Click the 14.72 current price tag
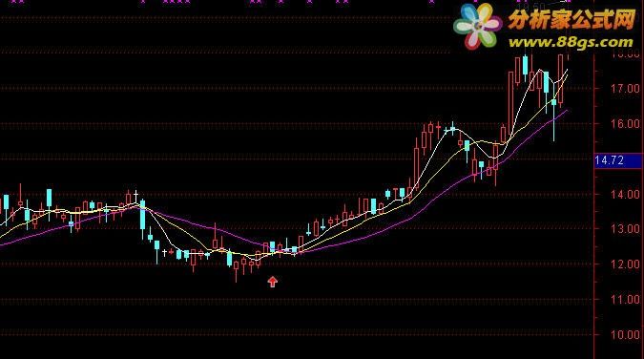 pyautogui.click(x=618, y=160)
